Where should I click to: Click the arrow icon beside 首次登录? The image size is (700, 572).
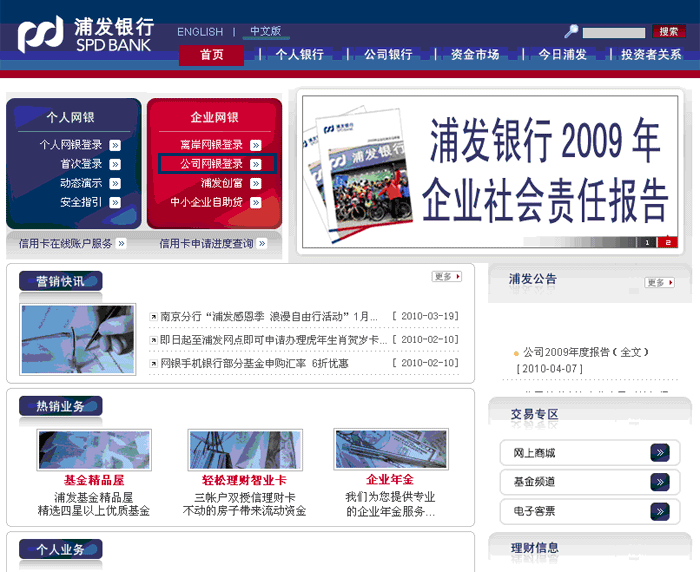115,164
